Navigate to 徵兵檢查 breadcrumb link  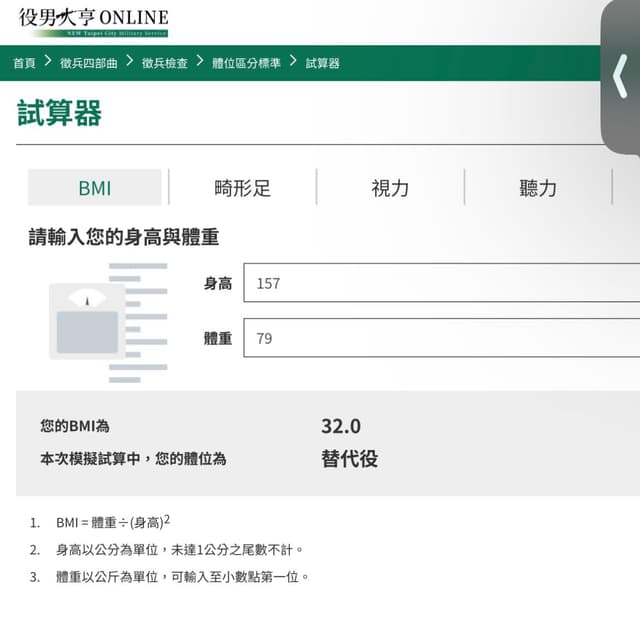click(x=164, y=63)
